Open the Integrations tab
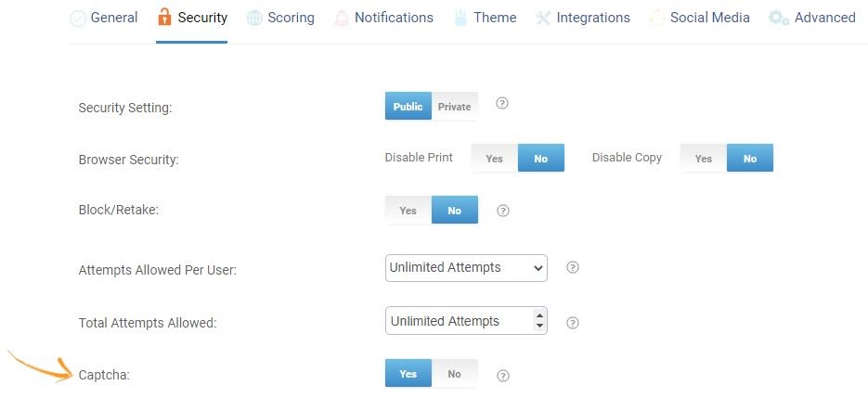 pos(592,18)
